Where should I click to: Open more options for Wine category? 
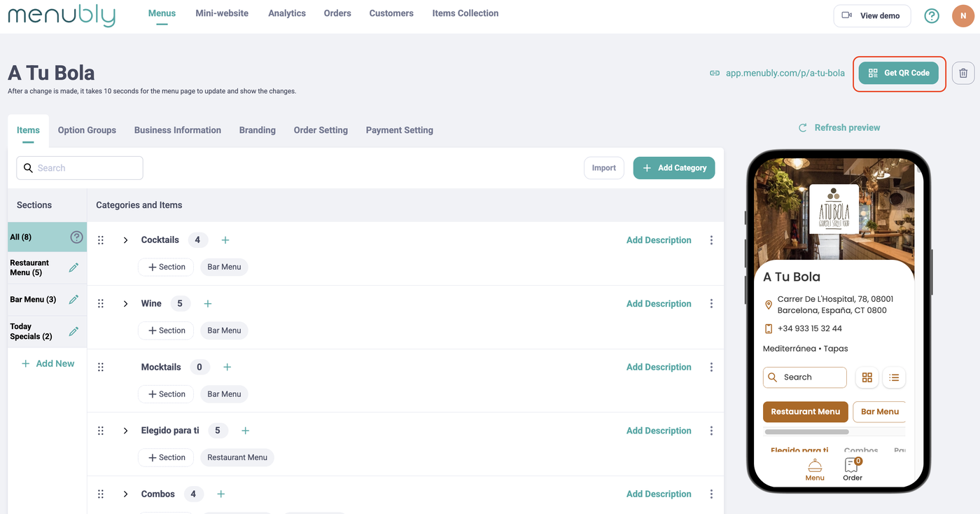point(711,304)
